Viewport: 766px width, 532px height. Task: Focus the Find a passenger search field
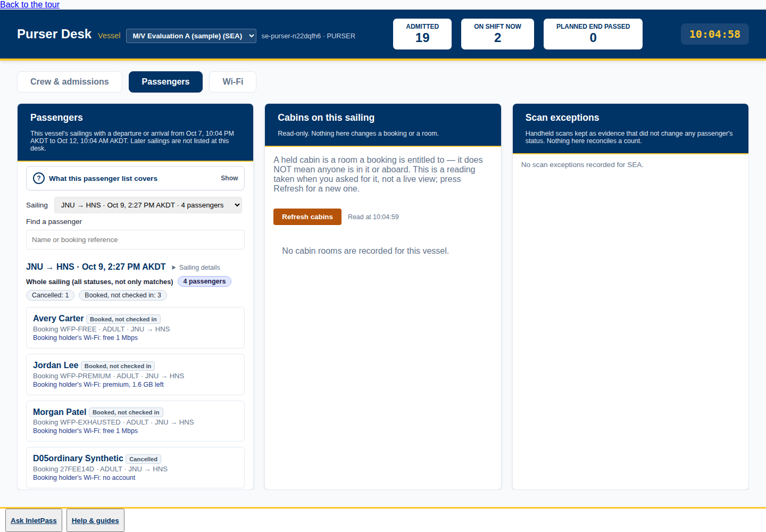click(x=135, y=240)
